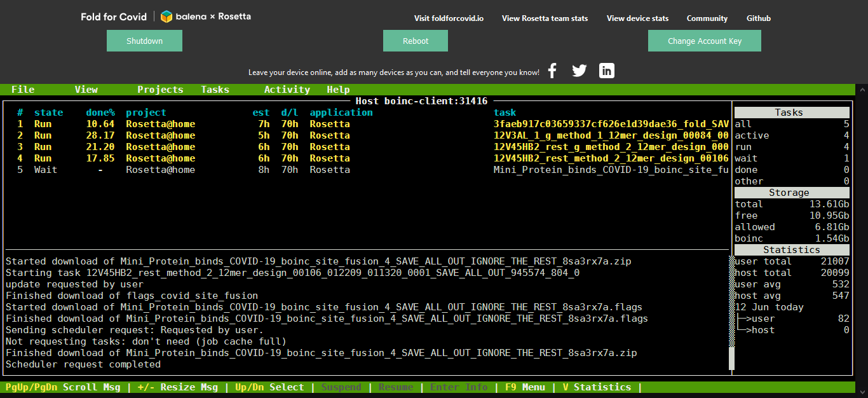Click the 'est' column header

261,113
